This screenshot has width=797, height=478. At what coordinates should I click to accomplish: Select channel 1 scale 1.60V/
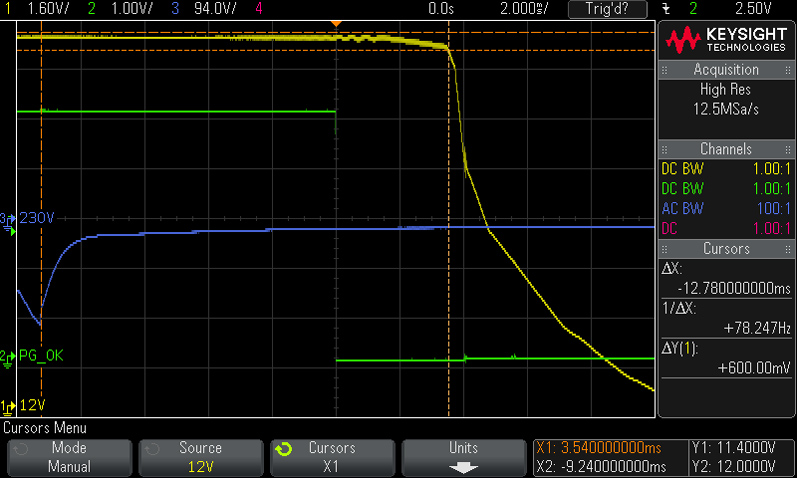coord(48,9)
